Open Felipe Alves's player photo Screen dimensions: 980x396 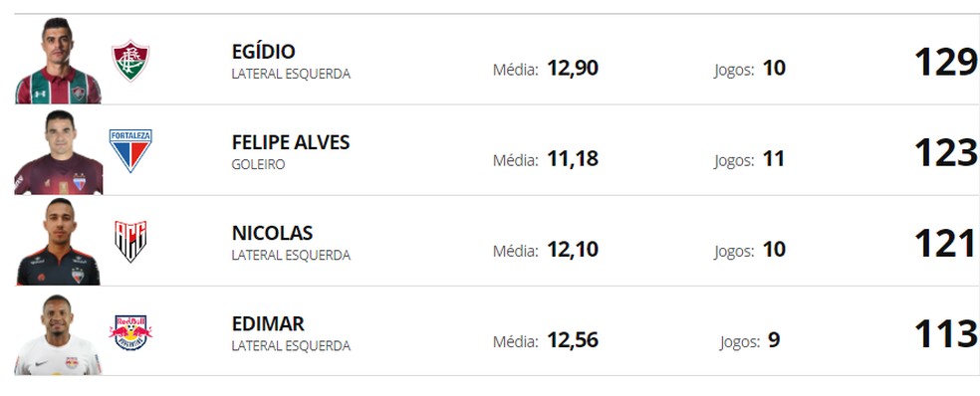point(58,152)
